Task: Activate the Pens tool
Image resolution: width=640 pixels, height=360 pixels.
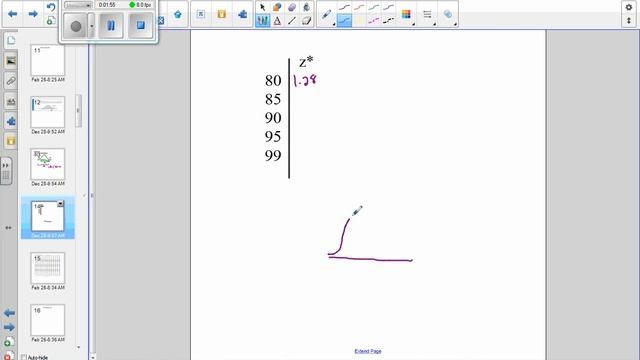Action: [x=262, y=20]
